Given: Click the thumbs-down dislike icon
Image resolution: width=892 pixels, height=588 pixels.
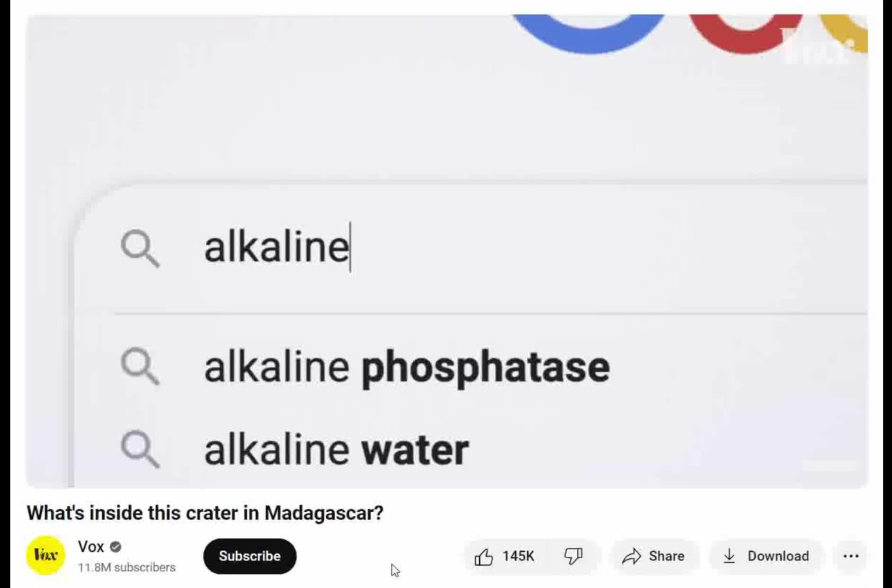Looking at the screenshot, I should (x=573, y=556).
